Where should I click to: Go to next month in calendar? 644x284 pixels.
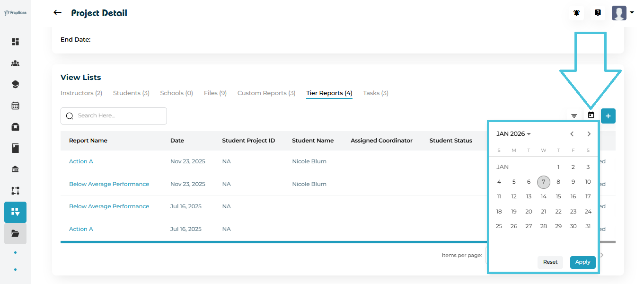click(589, 134)
